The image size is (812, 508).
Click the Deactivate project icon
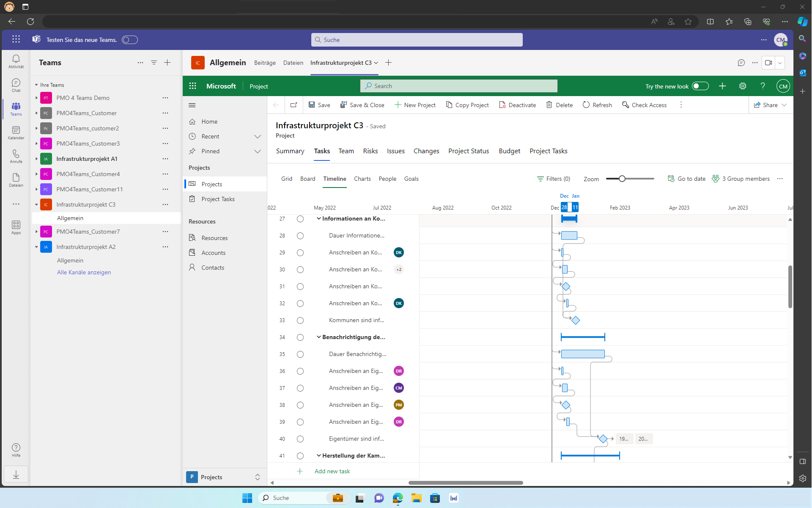click(x=502, y=105)
